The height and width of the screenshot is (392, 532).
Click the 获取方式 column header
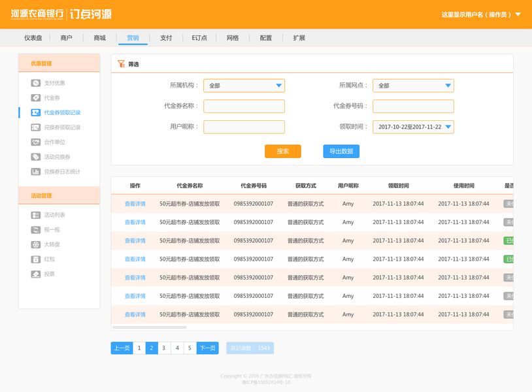[306, 186]
